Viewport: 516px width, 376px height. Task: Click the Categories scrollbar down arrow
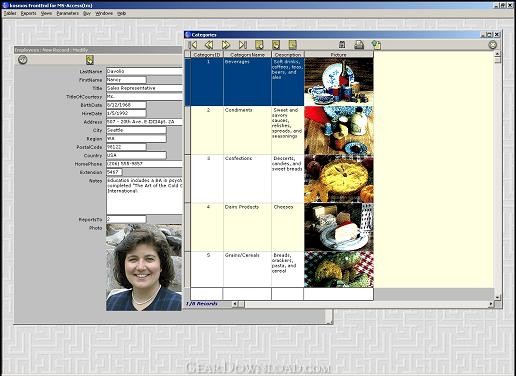click(497, 297)
